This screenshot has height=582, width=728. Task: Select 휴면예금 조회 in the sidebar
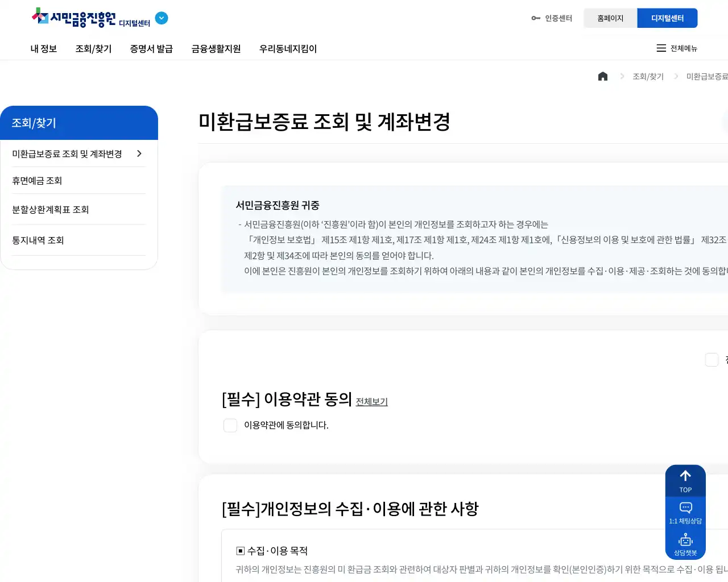[37, 181]
